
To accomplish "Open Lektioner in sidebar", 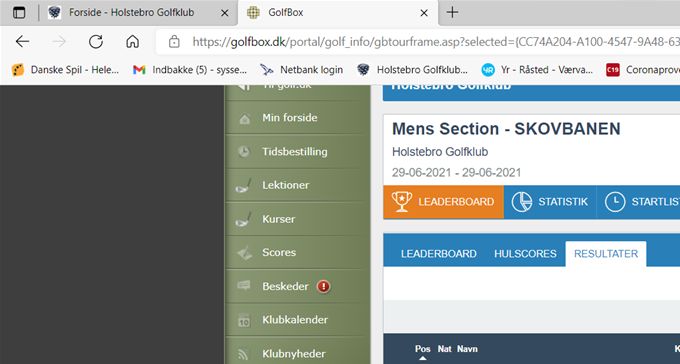I will 297,185.
